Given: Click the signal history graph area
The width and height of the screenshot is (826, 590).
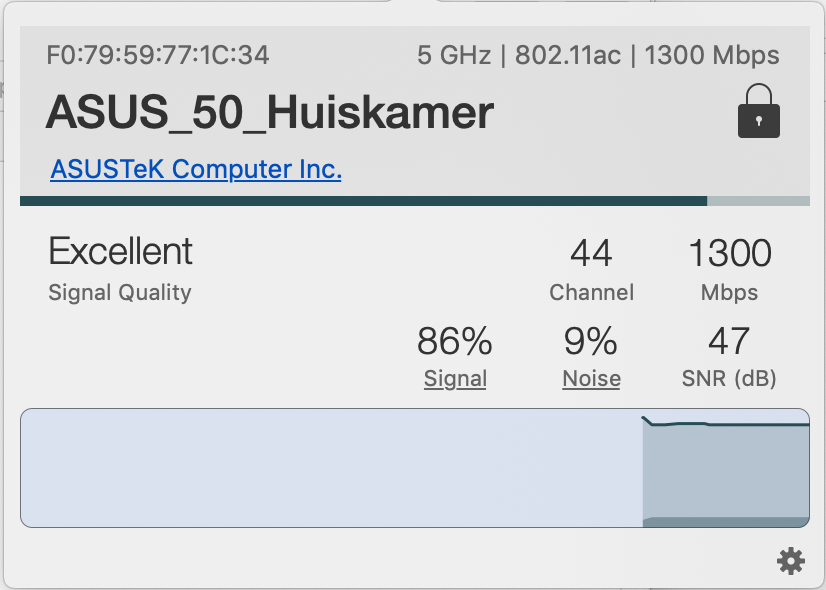Looking at the screenshot, I should (x=415, y=468).
